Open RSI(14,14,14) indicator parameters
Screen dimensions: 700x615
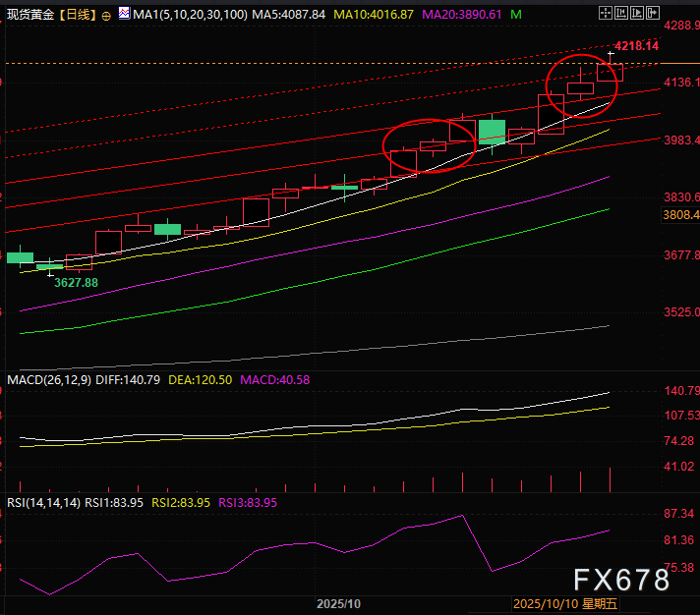[x=41, y=502]
